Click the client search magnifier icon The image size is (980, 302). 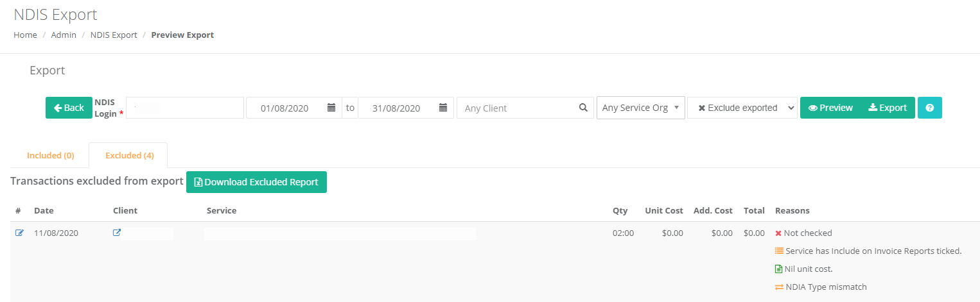point(583,108)
